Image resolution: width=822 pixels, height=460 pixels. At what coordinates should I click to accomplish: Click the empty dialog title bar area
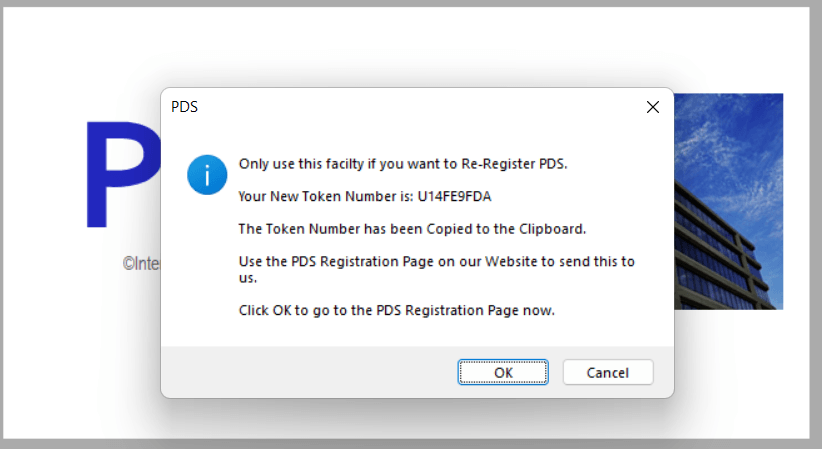coord(400,107)
